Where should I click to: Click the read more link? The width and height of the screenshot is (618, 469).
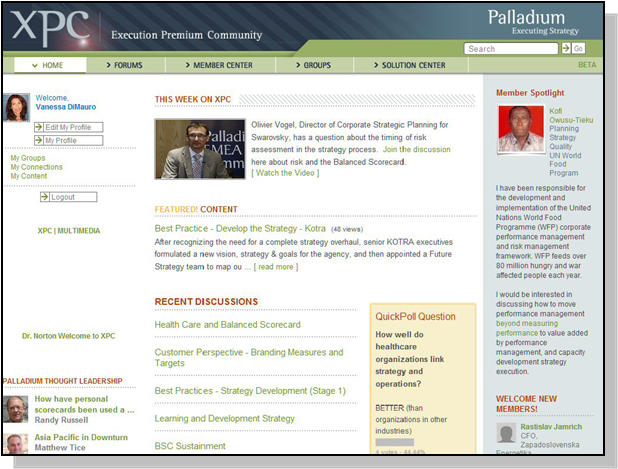pos(276,267)
